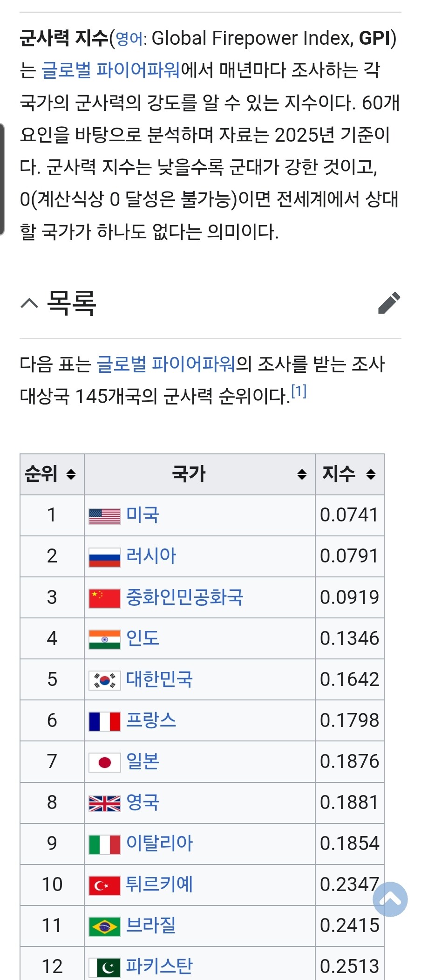Open the 러시아 country link
The width and height of the screenshot is (421, 980).
151,556
